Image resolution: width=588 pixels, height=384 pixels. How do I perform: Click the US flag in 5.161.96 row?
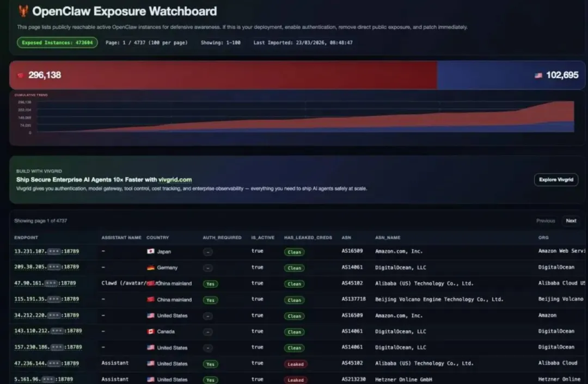pos(150,380)
